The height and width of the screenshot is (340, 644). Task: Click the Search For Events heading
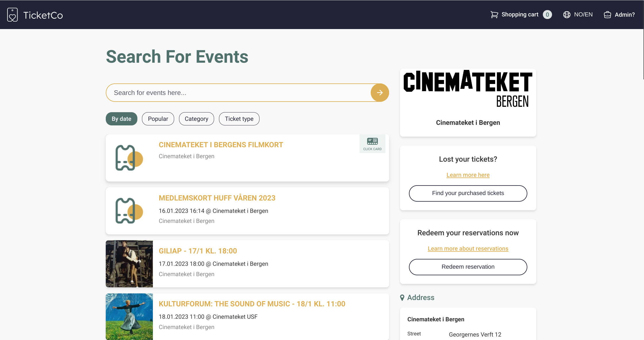177,56
